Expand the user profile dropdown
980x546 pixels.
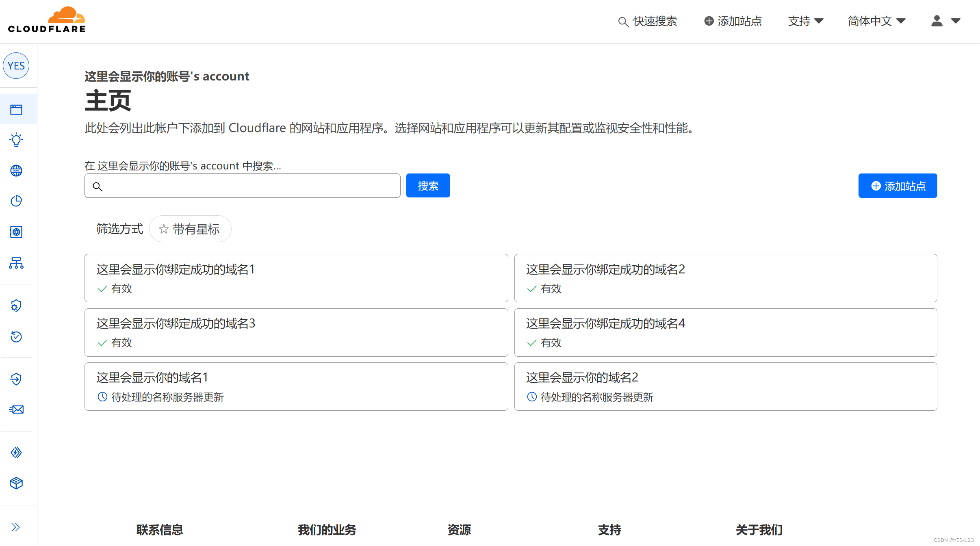[945, 21]
